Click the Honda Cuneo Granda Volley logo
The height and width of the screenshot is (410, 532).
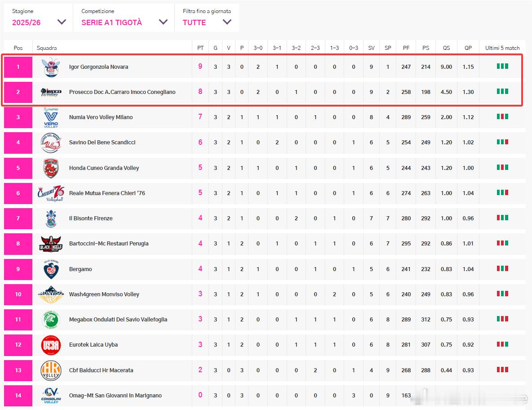coord(51,168)
